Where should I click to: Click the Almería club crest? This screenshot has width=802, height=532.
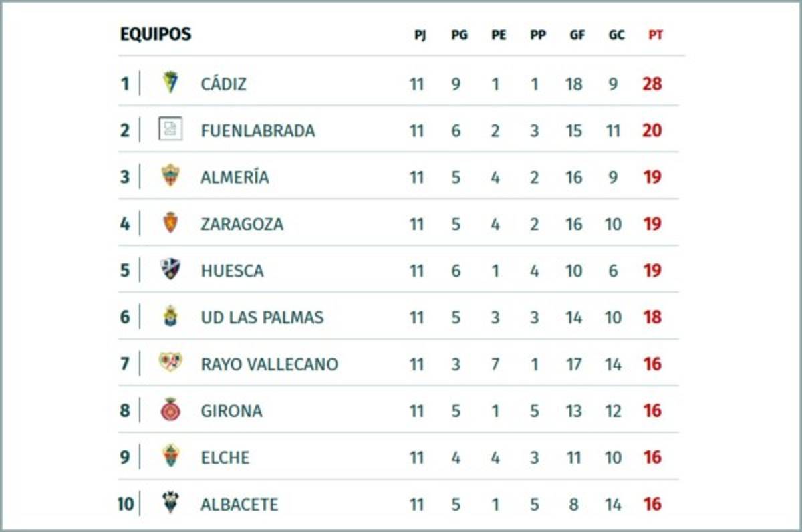pyautogui.click(x=170, y=176)
